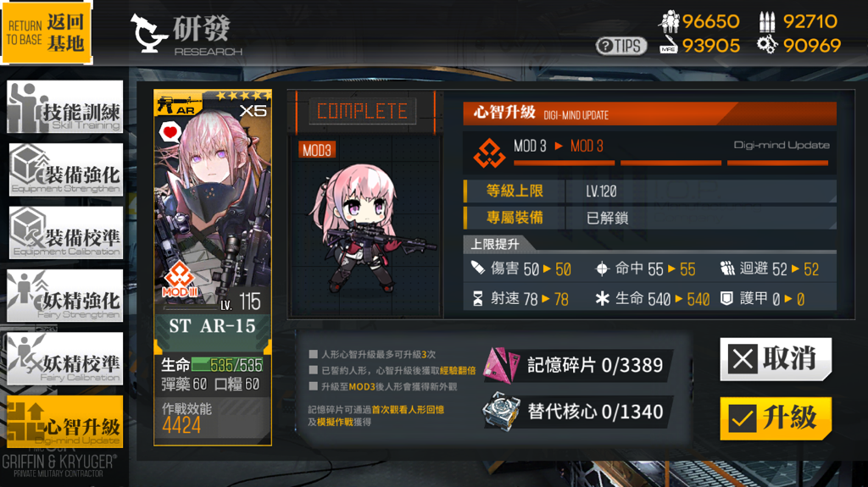Open the TIPS help icon
The width and height of the screenshot is (868, 487).
click(x=621, y=46)
